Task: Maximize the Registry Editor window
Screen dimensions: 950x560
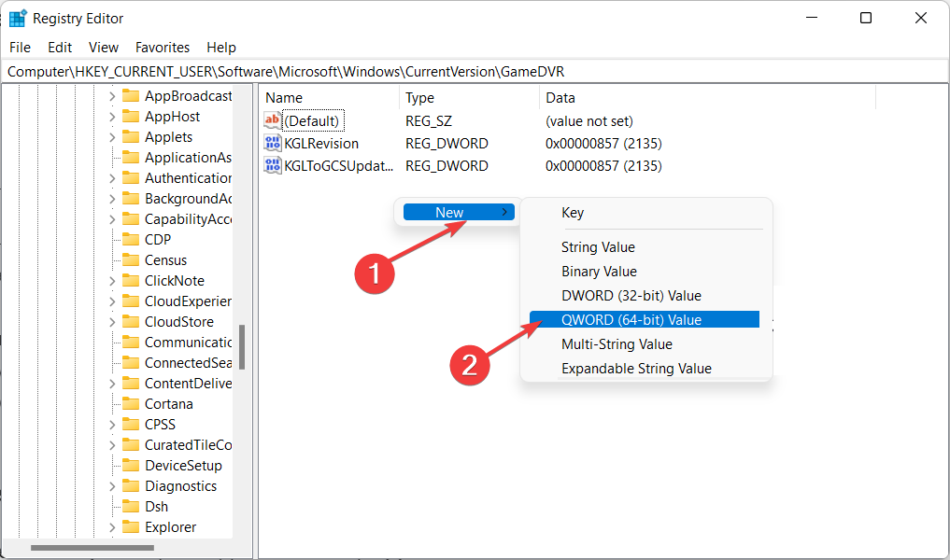Action: tap(866, 18)
